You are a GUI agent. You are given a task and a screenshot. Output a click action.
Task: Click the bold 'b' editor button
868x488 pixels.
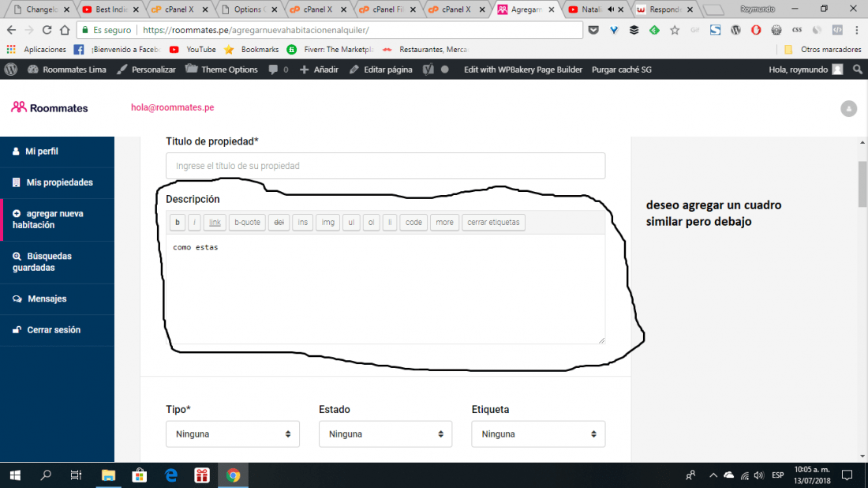click(x=177, y=222)
